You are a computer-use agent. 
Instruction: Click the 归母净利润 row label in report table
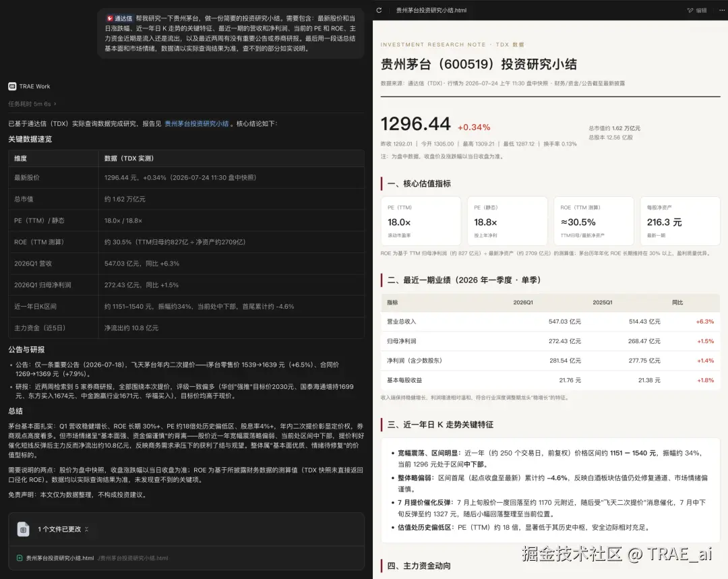(x=402, y=341)
